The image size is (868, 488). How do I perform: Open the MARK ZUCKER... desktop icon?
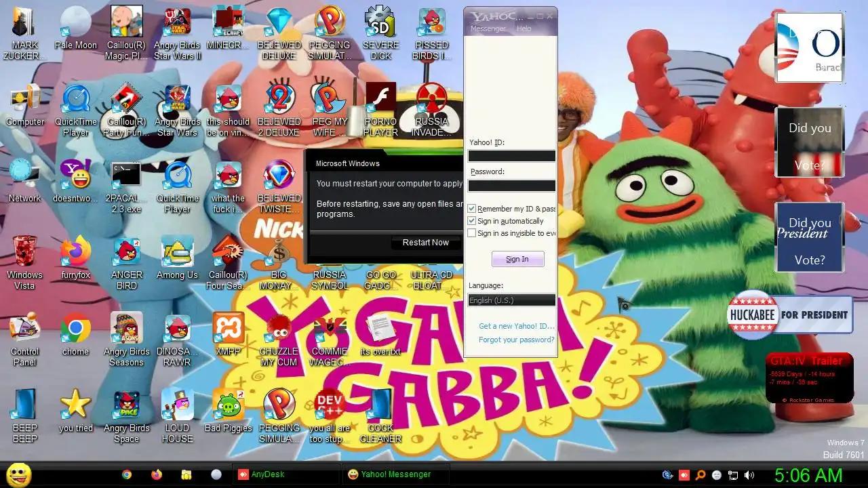point(25,33)
